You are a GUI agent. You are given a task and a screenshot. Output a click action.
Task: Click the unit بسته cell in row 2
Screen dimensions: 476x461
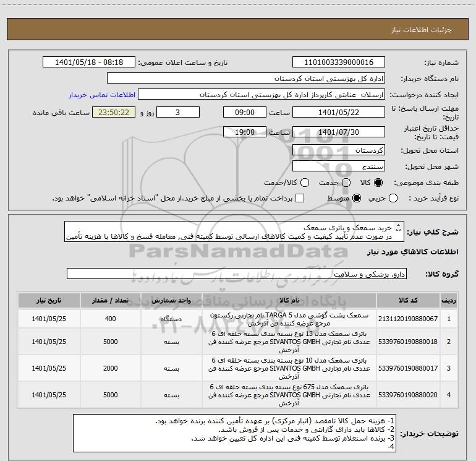tap(171, 342)
